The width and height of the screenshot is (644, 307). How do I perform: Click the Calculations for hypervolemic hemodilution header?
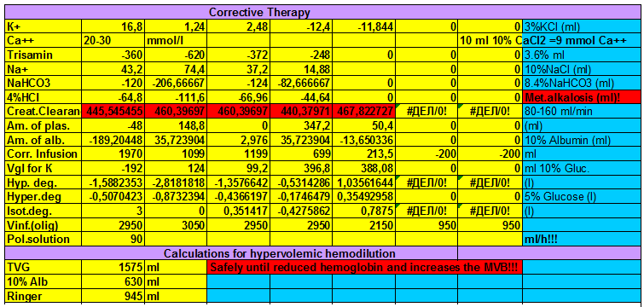coord(280,252)
